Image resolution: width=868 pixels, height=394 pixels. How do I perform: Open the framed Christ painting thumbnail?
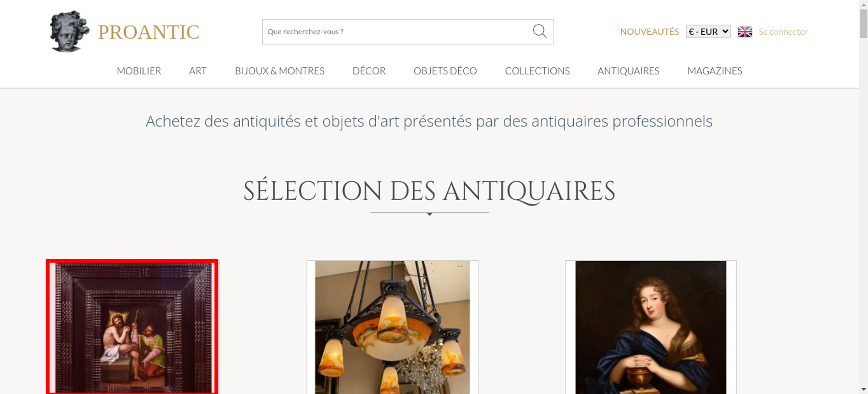tap(132, 327)
